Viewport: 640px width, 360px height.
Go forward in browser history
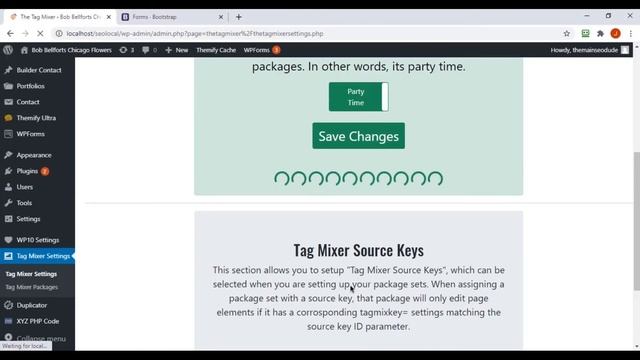(25, 33)
